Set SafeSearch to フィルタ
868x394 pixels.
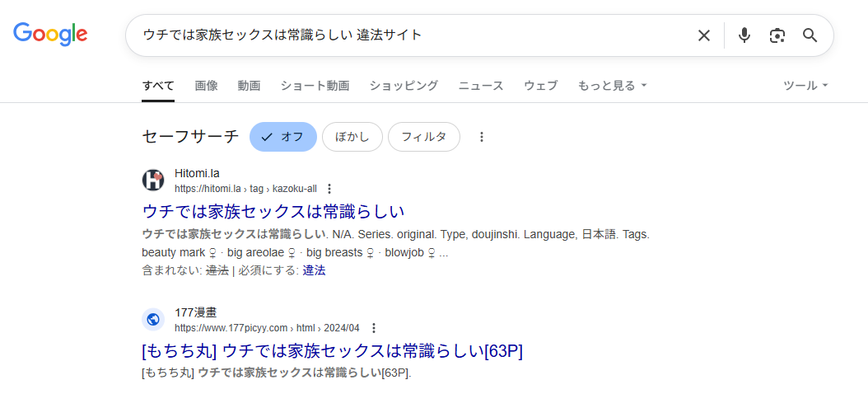[424, 137]
